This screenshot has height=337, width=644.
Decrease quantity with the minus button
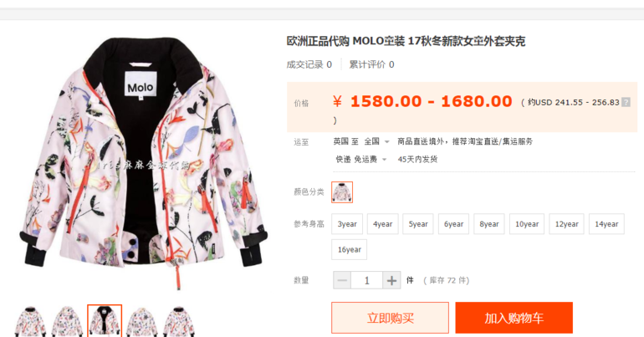point(342,280)
